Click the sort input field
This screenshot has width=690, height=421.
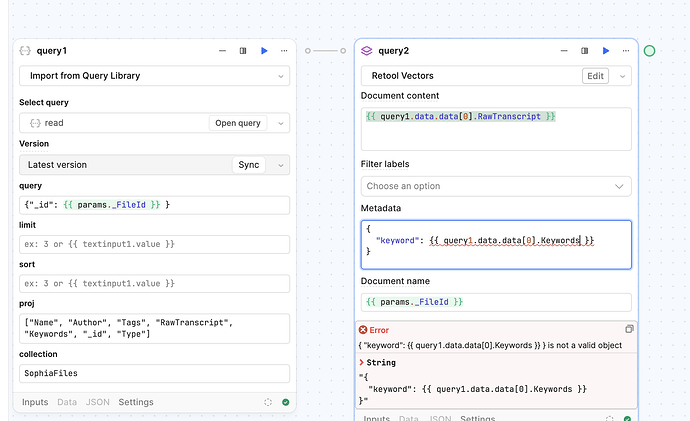(154, 283)
